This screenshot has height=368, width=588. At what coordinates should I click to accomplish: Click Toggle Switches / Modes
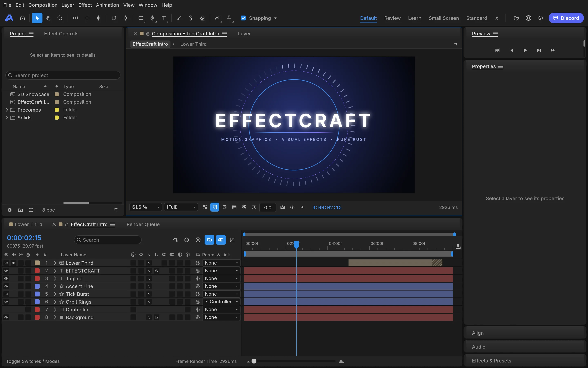click(x=33, y=361)
